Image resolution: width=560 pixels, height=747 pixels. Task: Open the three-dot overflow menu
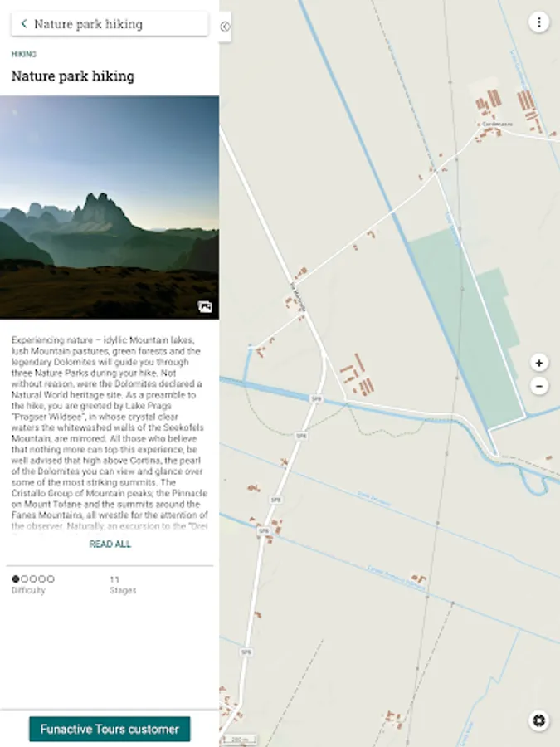[x=539, y=22]
